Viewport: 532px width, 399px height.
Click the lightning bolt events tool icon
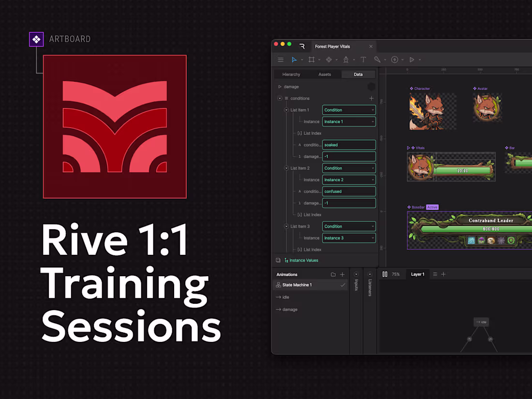[x=394, y=59]
